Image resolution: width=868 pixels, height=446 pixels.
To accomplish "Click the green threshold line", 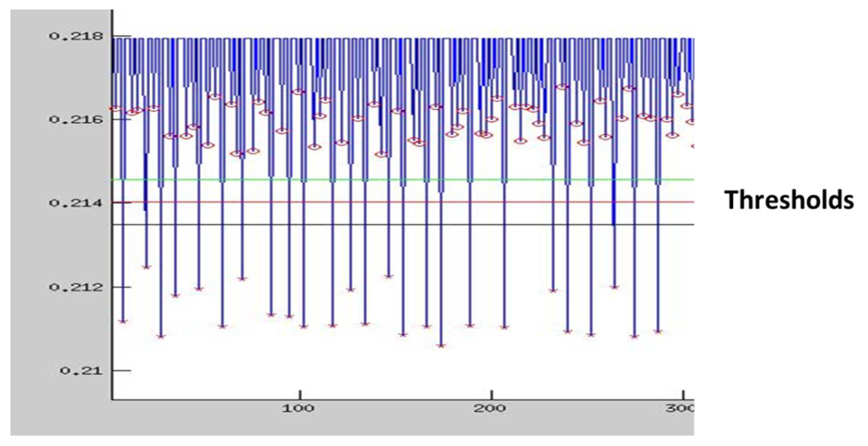I will coord(403,180).
